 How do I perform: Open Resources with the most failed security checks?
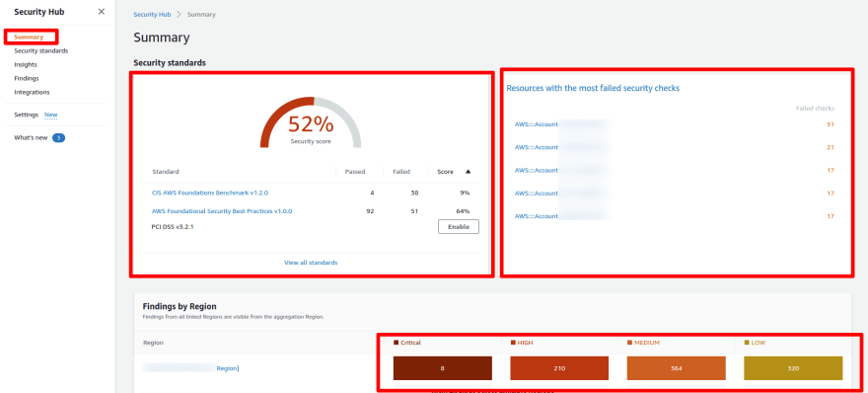pyautogui.click(x=593, y=88)
